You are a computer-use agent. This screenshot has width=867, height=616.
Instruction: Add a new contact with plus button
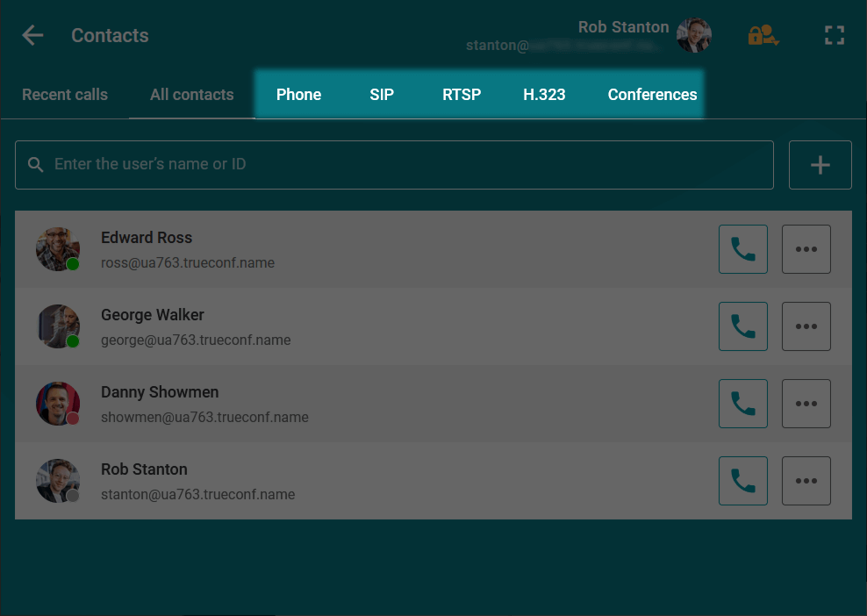point(820,165)
